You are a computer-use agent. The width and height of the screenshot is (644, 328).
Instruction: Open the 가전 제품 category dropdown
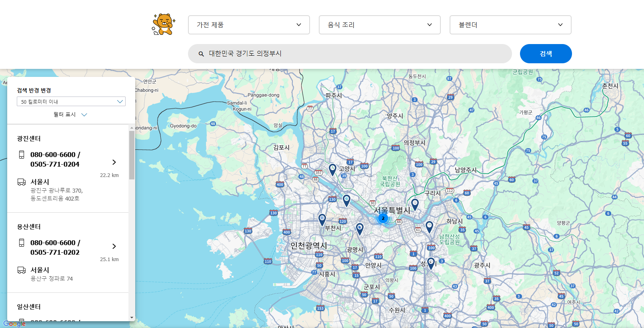(249, 25)
